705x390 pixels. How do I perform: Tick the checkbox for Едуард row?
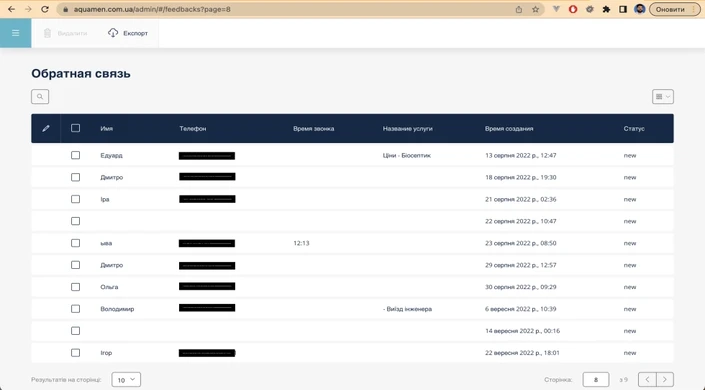pyautogui.click(x=76, y=155)
